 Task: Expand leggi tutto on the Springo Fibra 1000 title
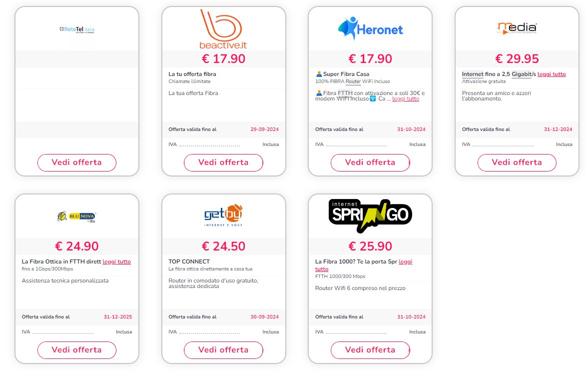click(x=405, y=261)
